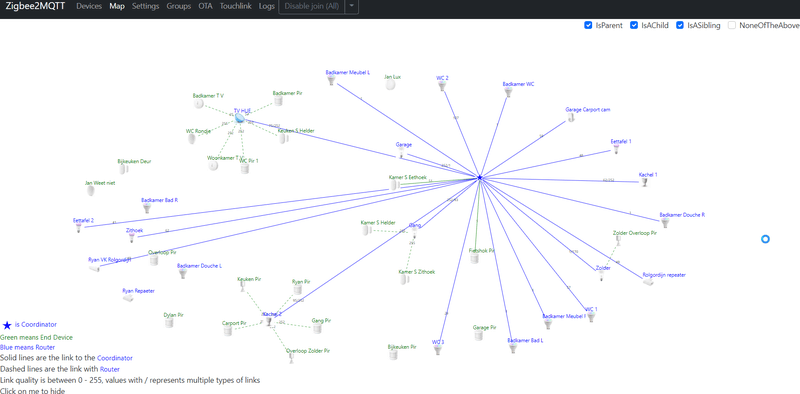Image resolution: width=800 pixels, height=394 pixels.
Task: Click the Badkamer Bad R bulb node
Action: tap(147, 208)
